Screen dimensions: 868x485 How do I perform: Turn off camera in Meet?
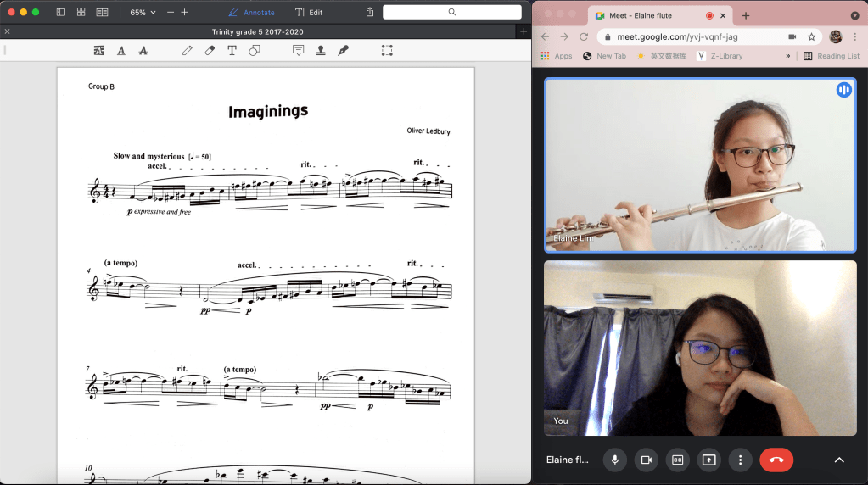647,460
